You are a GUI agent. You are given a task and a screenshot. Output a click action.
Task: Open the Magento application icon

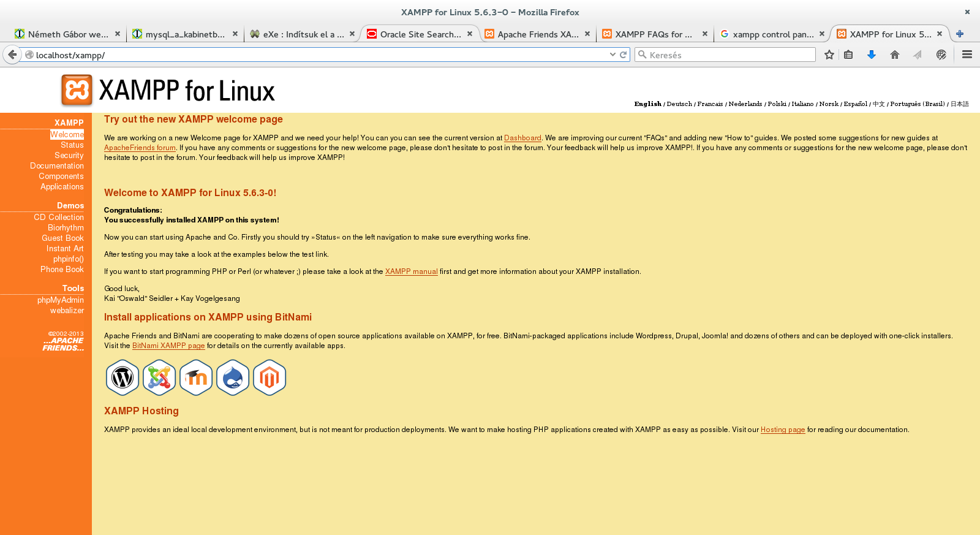(269, 378)
